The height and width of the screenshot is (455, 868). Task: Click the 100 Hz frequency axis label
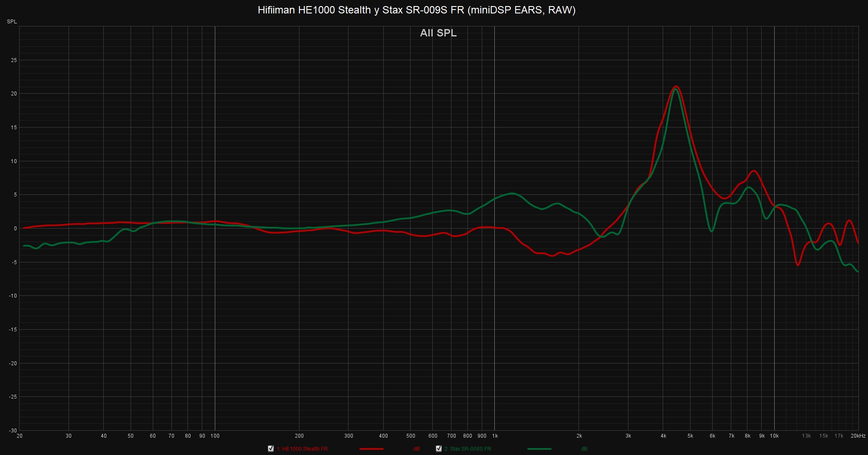click(x=215, y=436)
